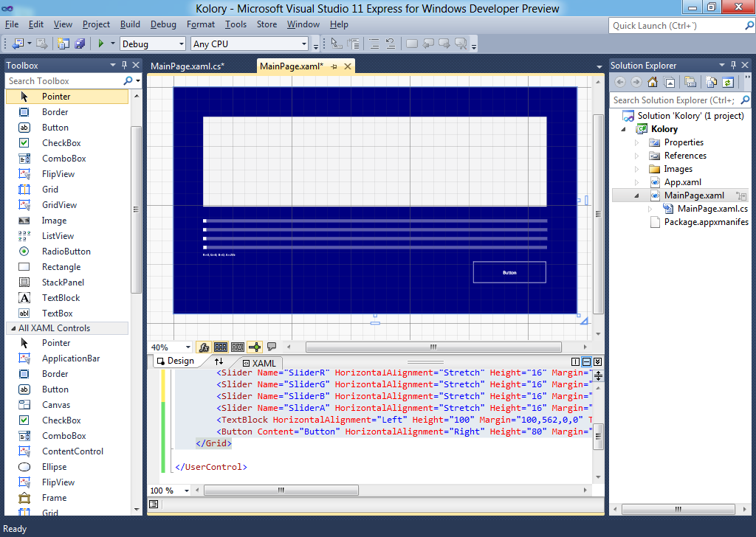Toggle snapping to snaplines button
Image resolution: width=756 pixels, height=537 pixels.
point(255,347)
